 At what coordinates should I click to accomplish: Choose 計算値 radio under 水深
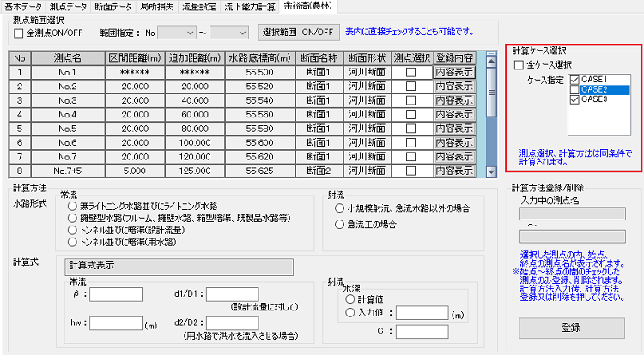click(349, 299)
